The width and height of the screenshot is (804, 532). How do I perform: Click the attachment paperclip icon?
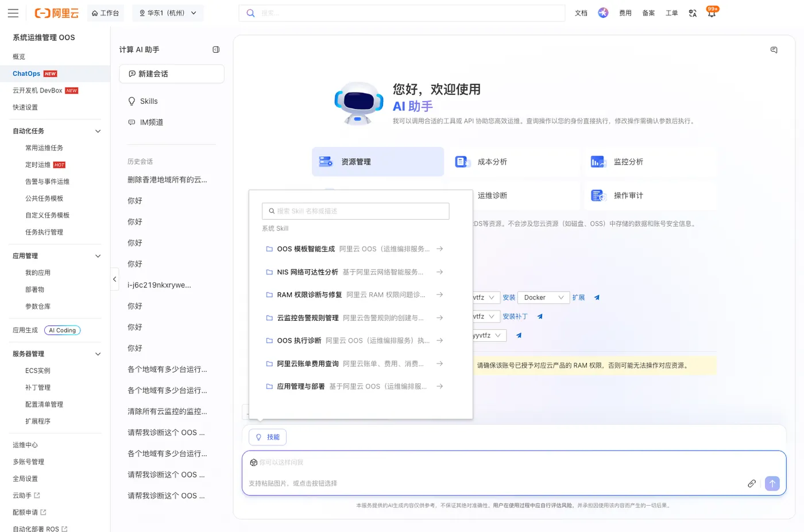click(751, 484)
